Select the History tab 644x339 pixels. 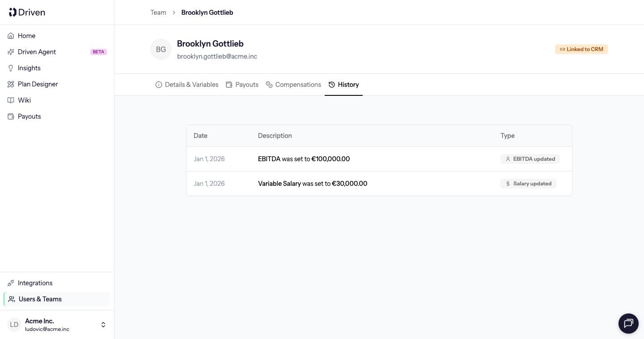point(343,85)
